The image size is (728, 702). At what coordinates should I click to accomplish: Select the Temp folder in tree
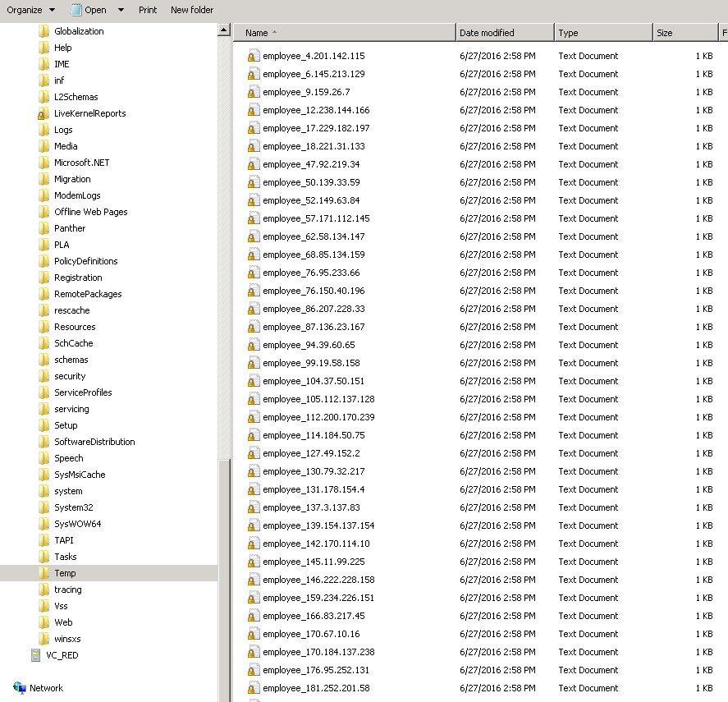click(x=65, y=573)
